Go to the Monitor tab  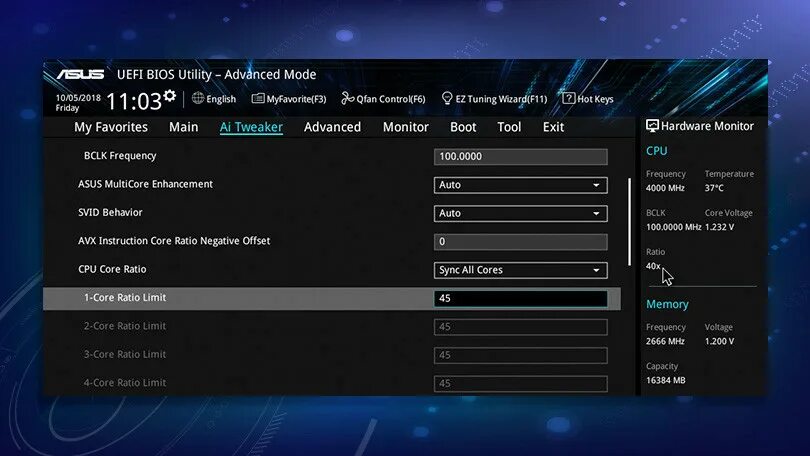(406, 127)
